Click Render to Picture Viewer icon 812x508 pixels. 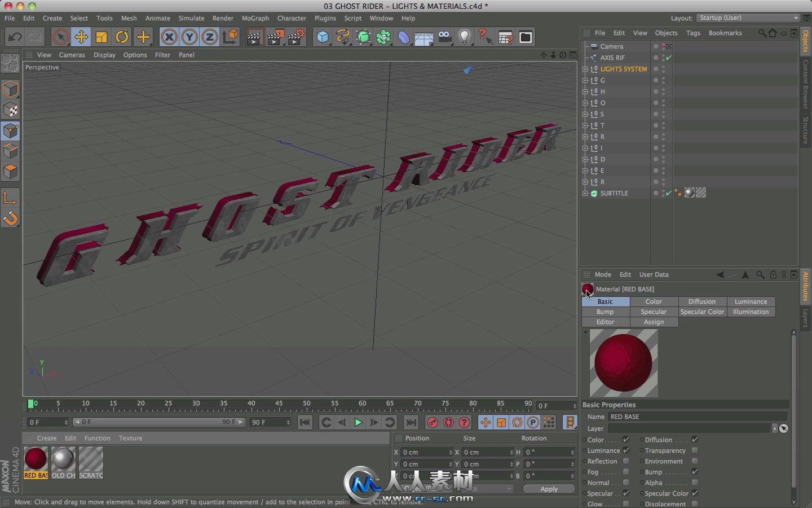point(276,37)
